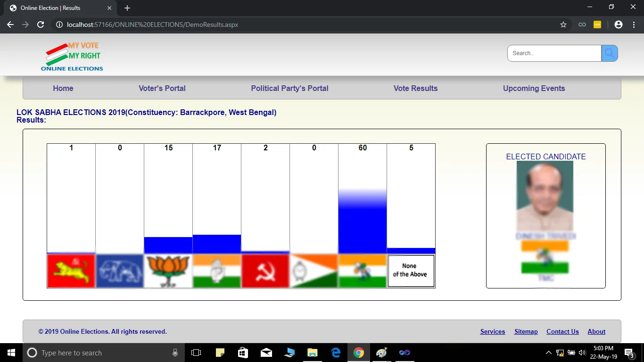This screenshot has width=644, height=362.
Task: Show hidden system tray icons
Action: tap(549, 353)
